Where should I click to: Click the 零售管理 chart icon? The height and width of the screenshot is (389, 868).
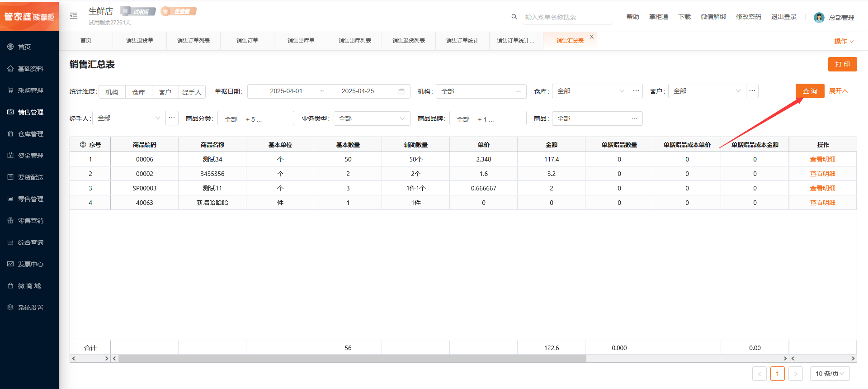click(x=10, y=199)
